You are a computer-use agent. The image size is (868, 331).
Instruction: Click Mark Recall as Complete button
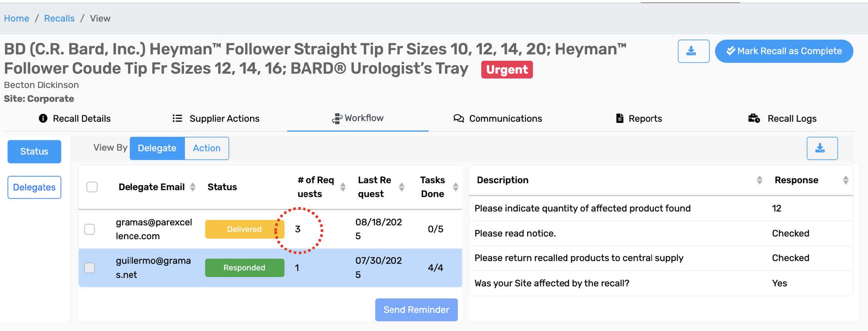tap(784, 51)
